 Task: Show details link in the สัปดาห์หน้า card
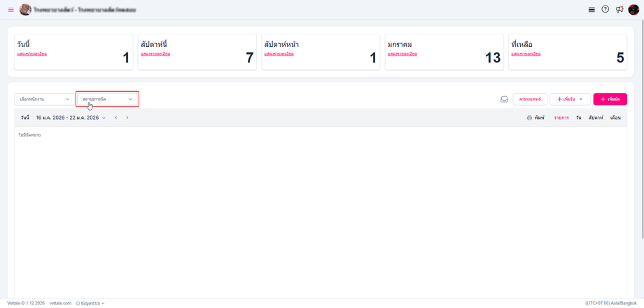tap(279, 54)
